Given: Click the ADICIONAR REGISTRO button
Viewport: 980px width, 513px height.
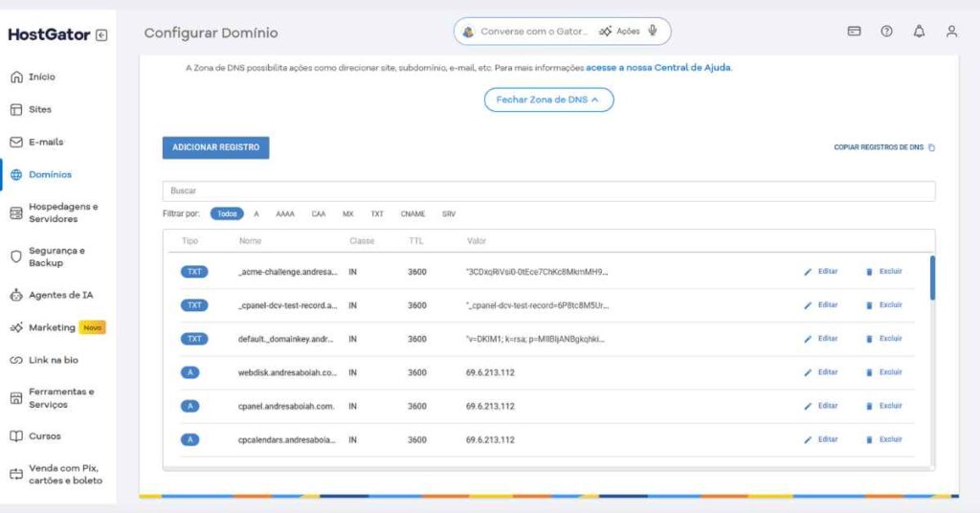Looking at the screenshot, I should pyautogui.click(x=215, y=147).
